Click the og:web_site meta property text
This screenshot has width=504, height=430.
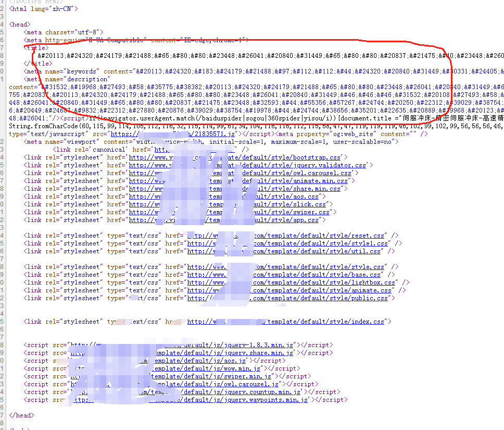point(352,134)
